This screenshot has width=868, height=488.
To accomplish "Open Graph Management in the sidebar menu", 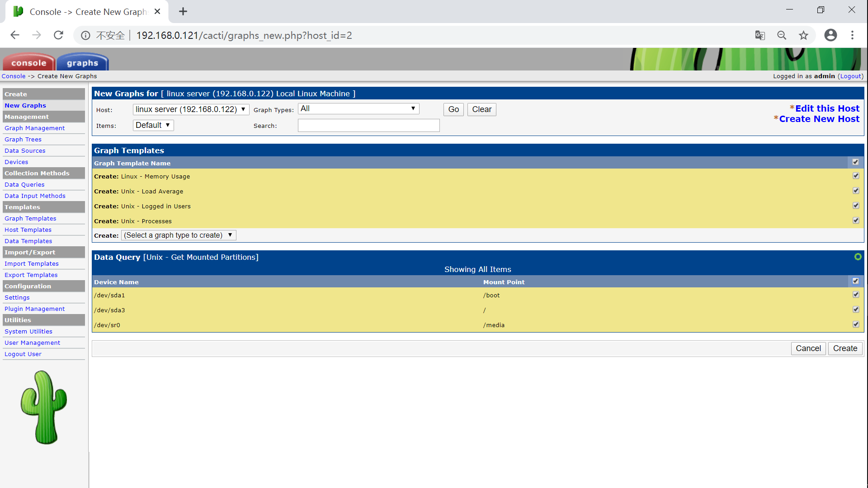I will (x=34, y=128).
